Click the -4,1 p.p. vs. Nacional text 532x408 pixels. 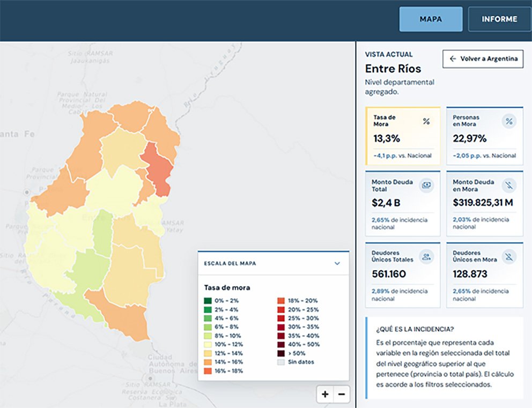tap(402, 155)
